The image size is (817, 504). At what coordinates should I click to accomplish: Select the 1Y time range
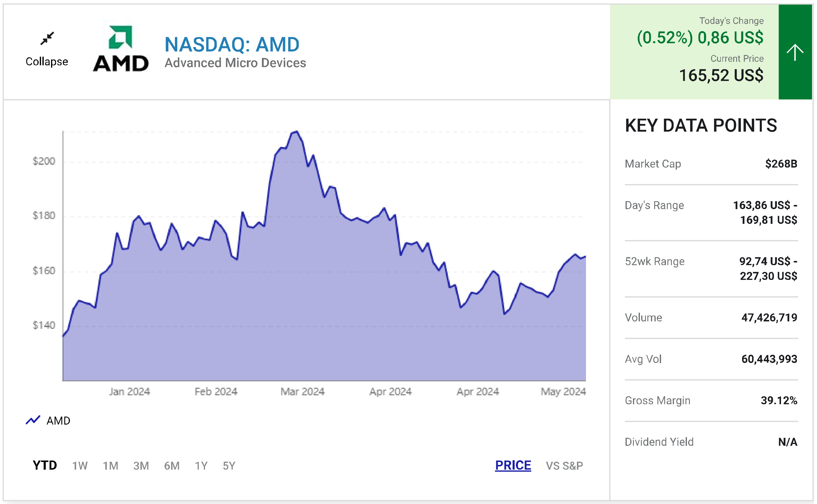201,466
